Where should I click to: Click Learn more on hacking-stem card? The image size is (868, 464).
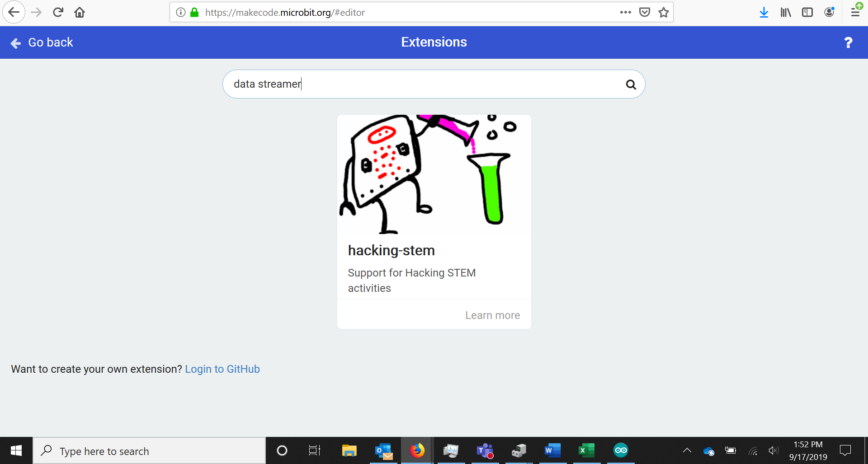pyautogui.click(x=492, y=315)
